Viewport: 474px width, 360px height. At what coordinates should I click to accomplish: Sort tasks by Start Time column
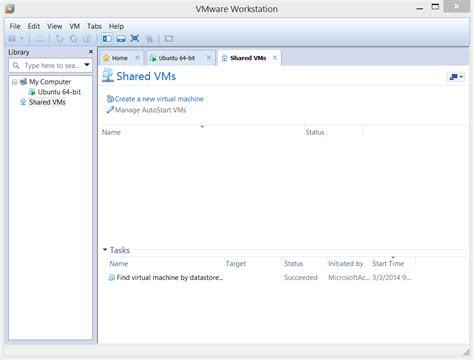[x=388, y=264]
